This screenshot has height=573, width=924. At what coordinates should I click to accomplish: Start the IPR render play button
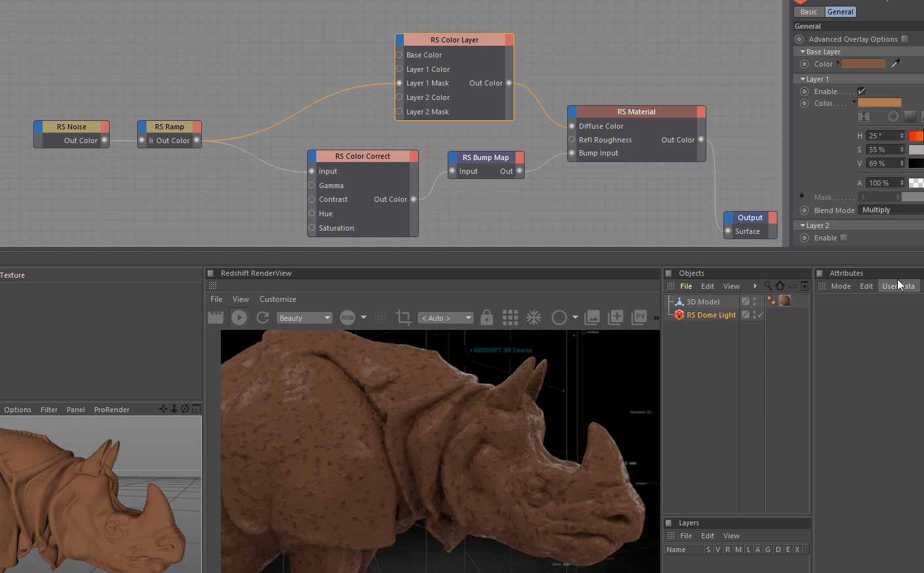(239, 318)
